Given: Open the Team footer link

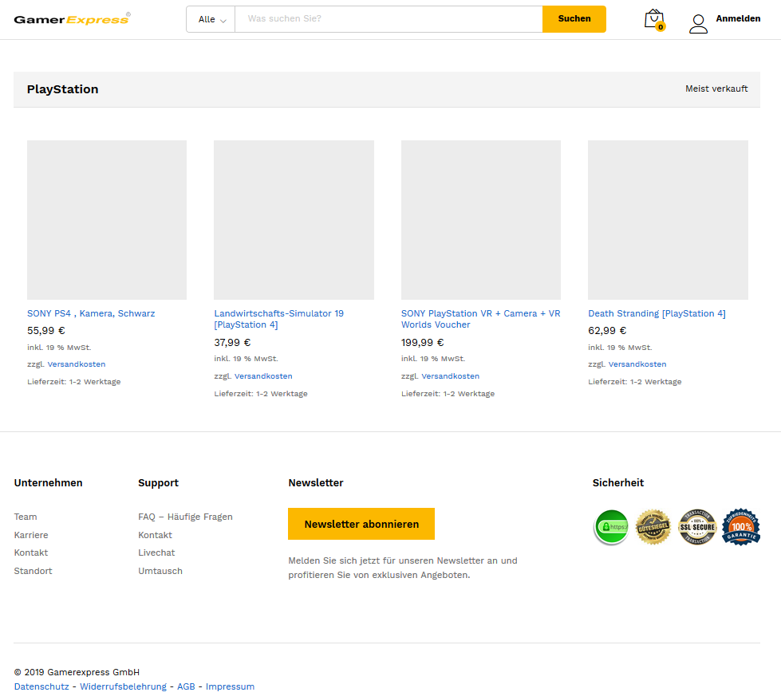Looking at the screenshot, I should [x=26, y=517].
